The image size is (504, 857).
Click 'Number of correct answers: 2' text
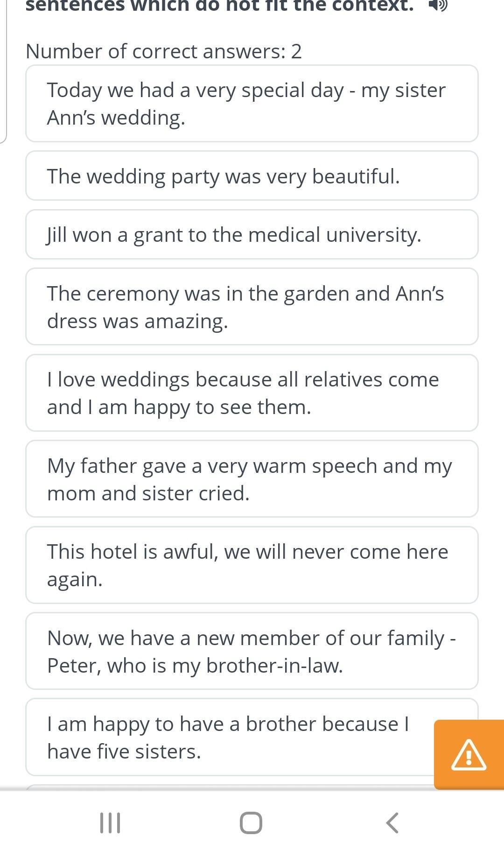(x=164, y=51)
